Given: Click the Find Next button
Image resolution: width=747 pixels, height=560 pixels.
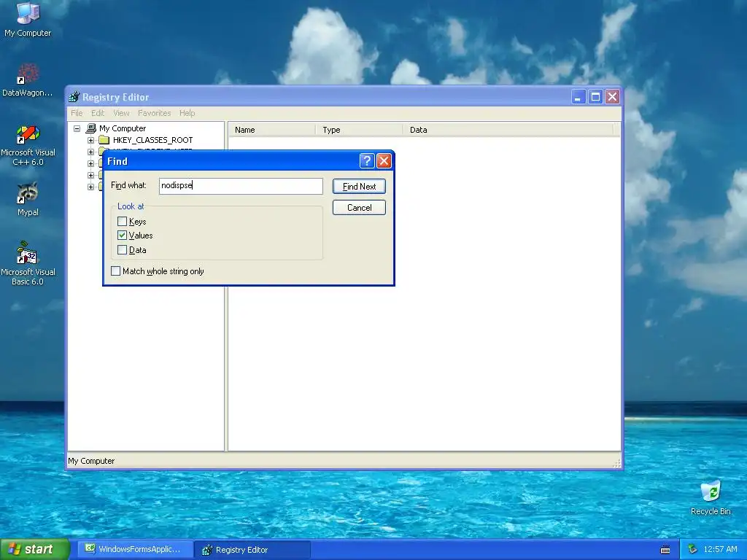Looking at the screenshot, I should [359, 186].
